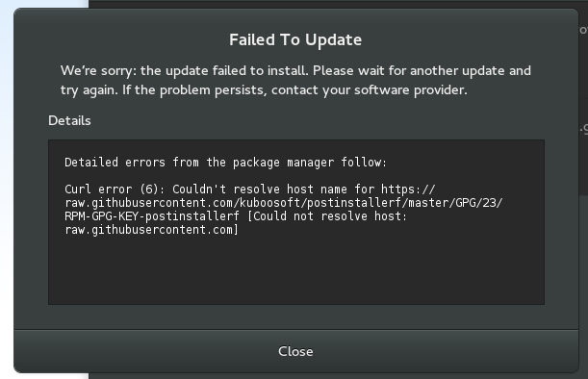
Task: Click the "contact your software provider" text
Action: click(x=369, y=90)
